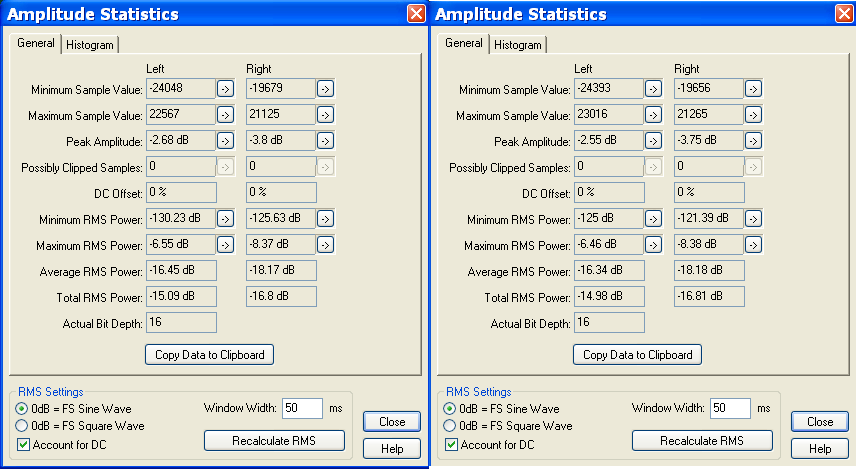This screenshot has height=473, width=859.
Task: Jump to Right Peak Amplitude -3.8 dB arrow
Action: (x=325, y=141)
